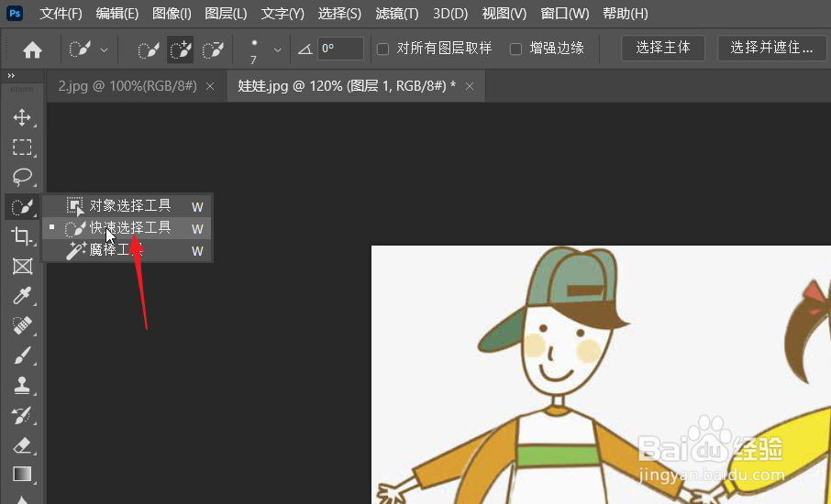
Task: Enable 增强边缘 checkbox
Action: click(515, 49)
